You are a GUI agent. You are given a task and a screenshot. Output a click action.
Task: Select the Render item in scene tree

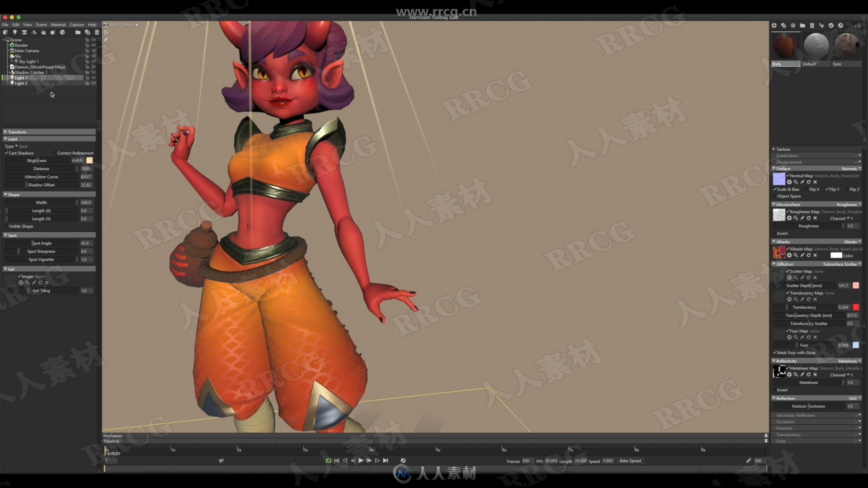(21, 45)
